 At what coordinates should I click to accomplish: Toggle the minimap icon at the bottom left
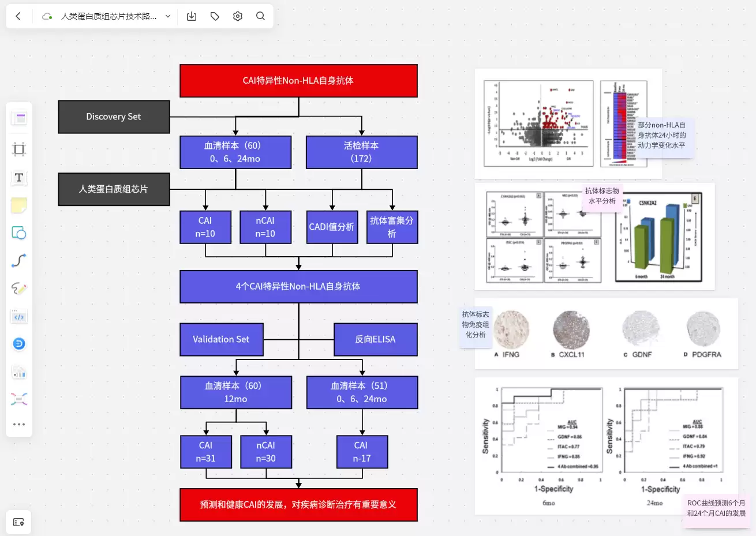pyautogui.click(x=18, y=522)
